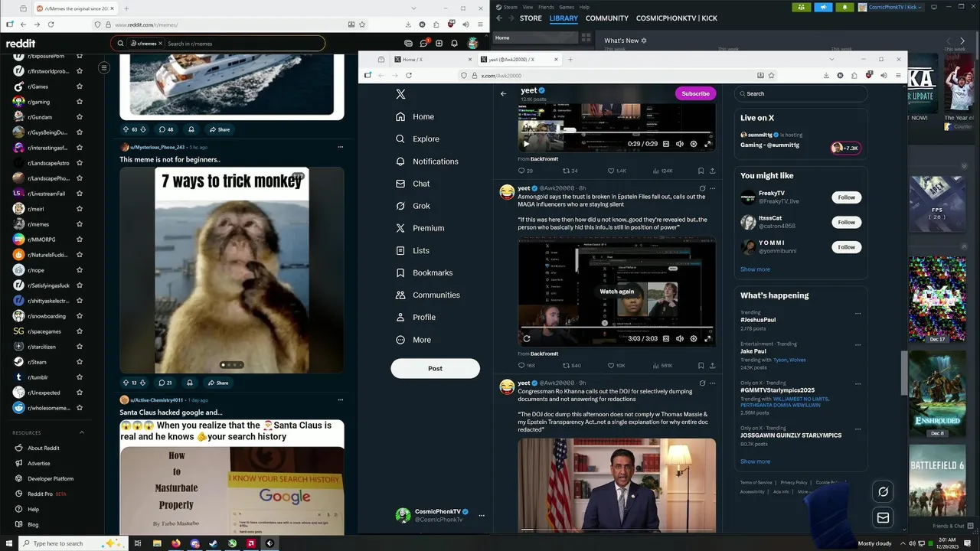Bookmark the Asmongold video post

701,366
